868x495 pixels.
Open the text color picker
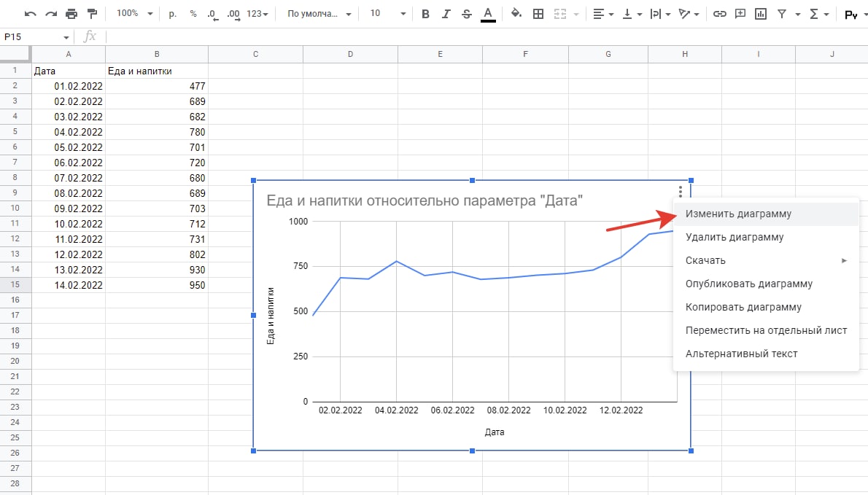click(x=488, y=14)
